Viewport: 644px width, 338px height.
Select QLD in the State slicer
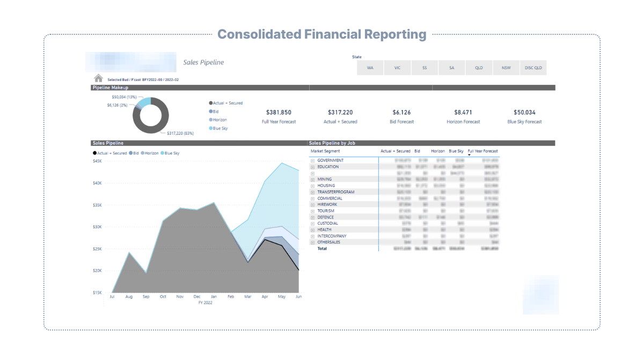(479, 68)
